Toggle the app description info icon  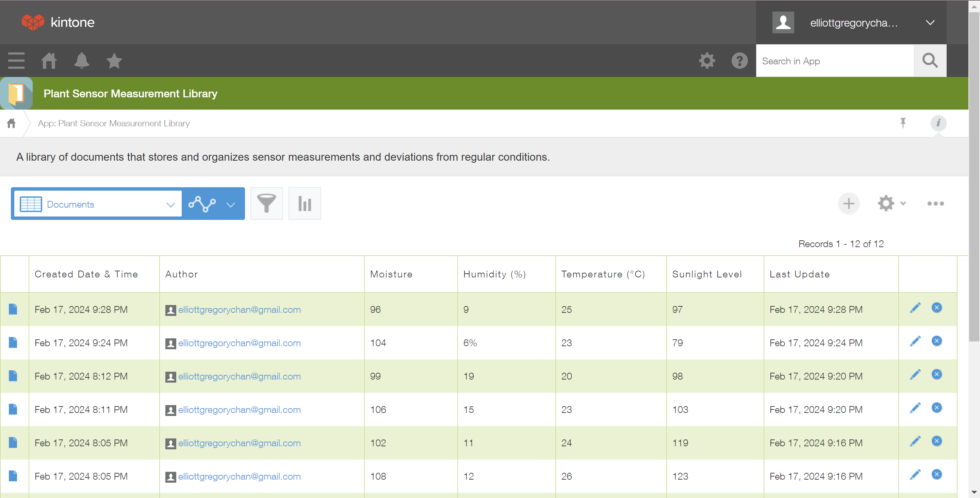938,123
